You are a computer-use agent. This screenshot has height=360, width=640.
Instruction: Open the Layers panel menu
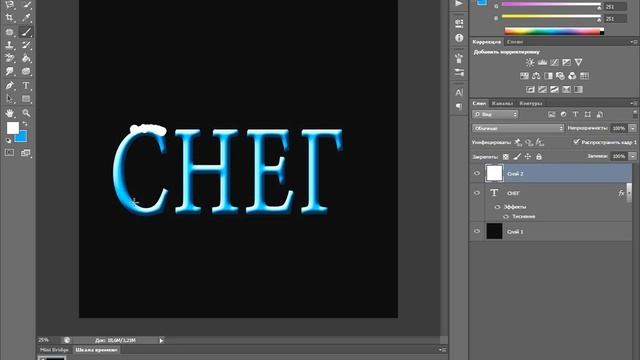point(633,103)
